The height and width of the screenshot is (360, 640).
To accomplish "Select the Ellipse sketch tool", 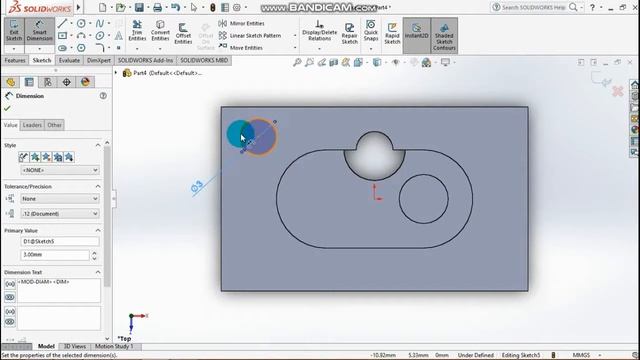I will [x=100, y=36].
